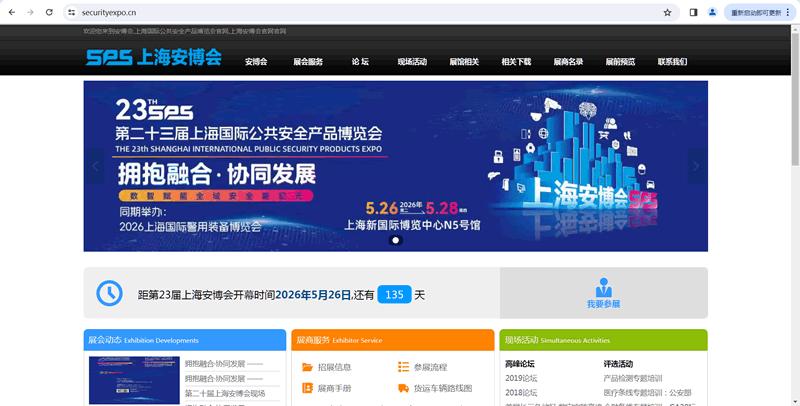Click the SES 上海安博会 logo
This screenshot has height=406, width=800.
153,58
